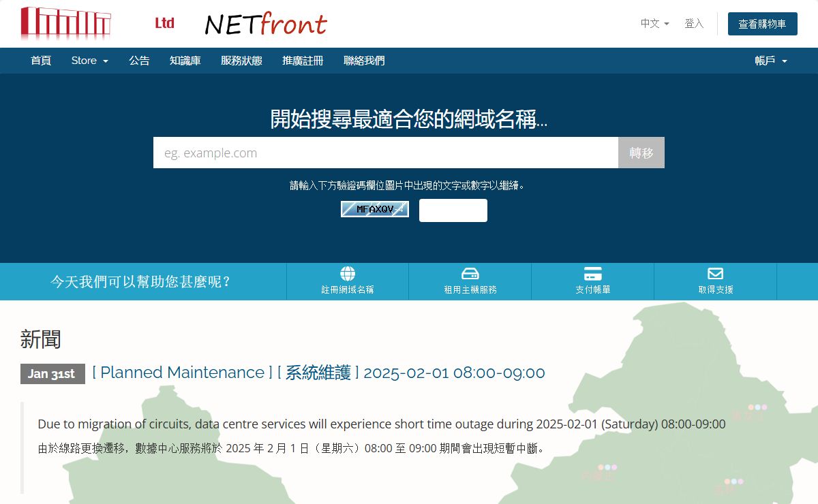Open the 中文 language dropdown
This screenshot has width=818, height=504.
(x=654, y=23)
